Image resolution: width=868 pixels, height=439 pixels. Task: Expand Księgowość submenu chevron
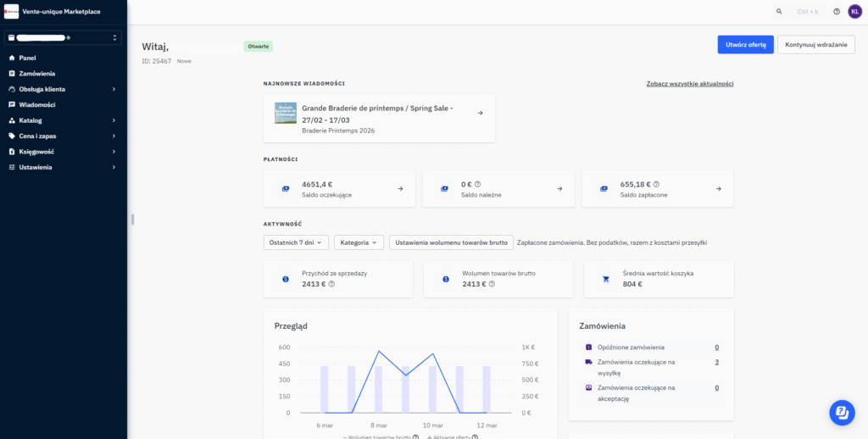click(114, 151)
